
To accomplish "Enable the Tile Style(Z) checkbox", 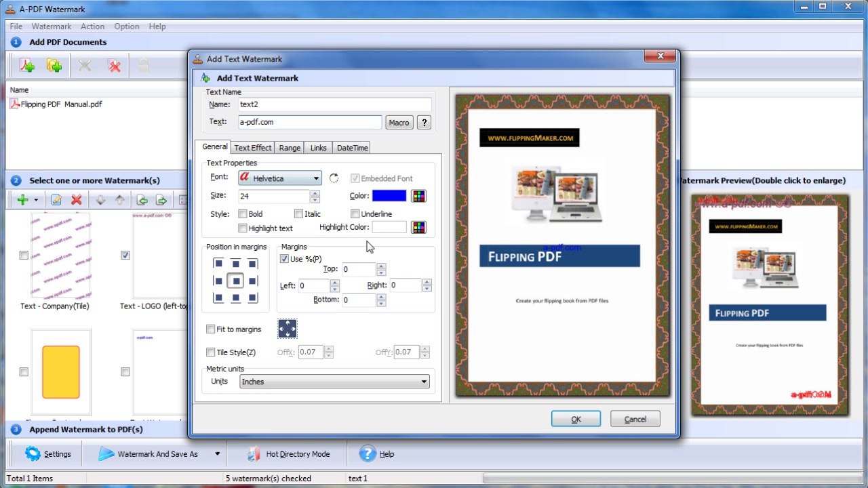I will [x=210, y=352].
